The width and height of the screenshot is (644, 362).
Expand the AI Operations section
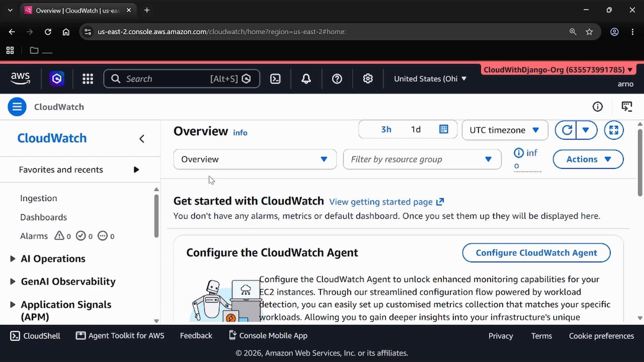point(13,259)
